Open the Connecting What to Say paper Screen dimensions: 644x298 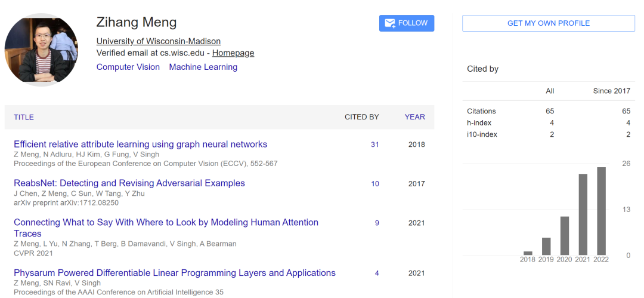tap(166, 222)
